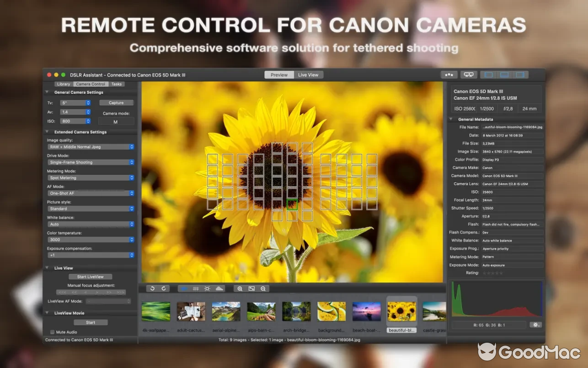This screenshot has height=368, width=588.
Task: Click Start LiveView button
Action: tap(90, 276)
